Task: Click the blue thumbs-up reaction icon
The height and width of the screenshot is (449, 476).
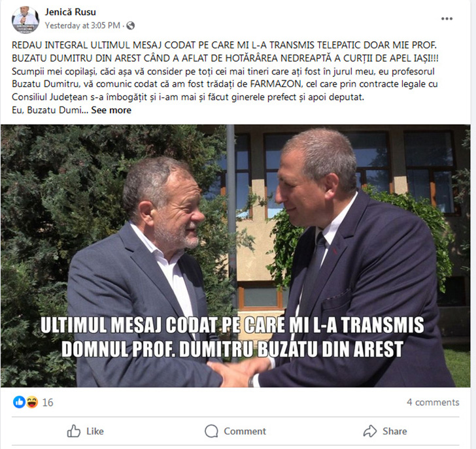Action: pyautogui.click(x=19, y=403)
